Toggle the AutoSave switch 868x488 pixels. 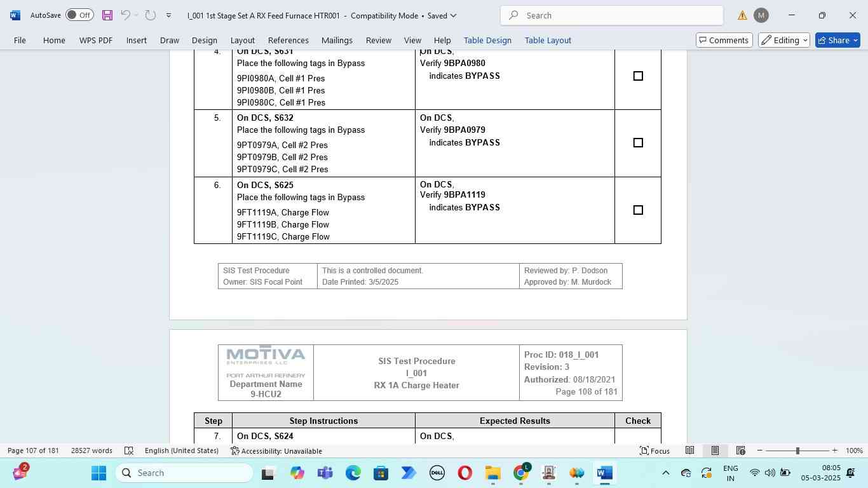79,15
